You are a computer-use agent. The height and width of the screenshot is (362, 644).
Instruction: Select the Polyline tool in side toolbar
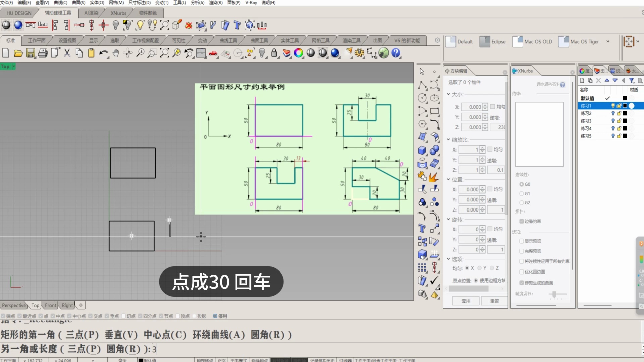pyautogui.click(x=422, y=85)
